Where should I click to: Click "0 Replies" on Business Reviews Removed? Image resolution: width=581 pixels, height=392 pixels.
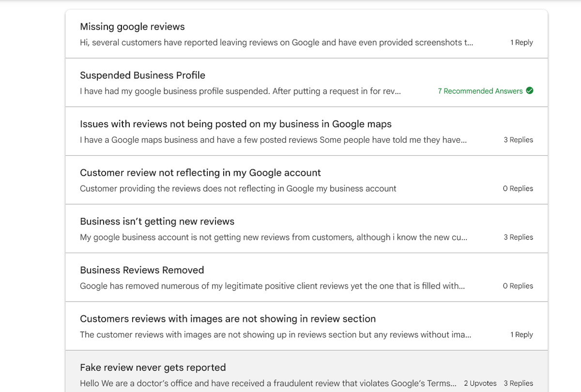click(x=518, y=286)
